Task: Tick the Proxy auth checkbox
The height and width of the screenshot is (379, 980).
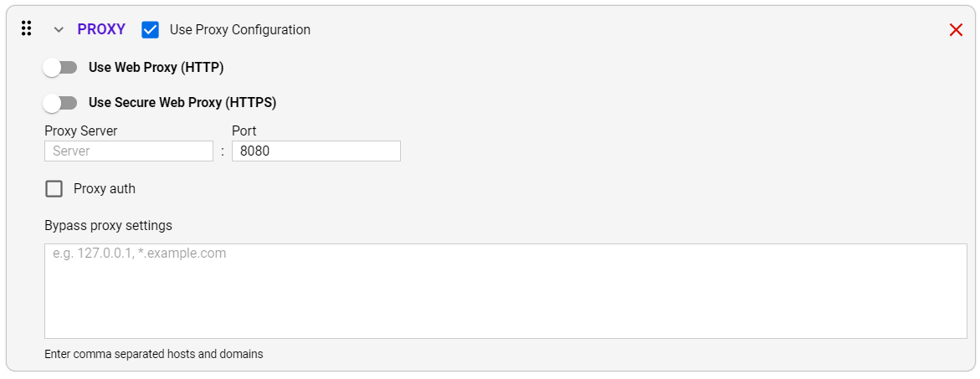Action: 54,188
